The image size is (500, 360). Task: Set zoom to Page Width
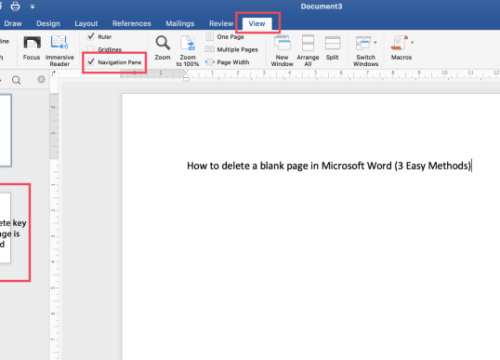(227, 62)
